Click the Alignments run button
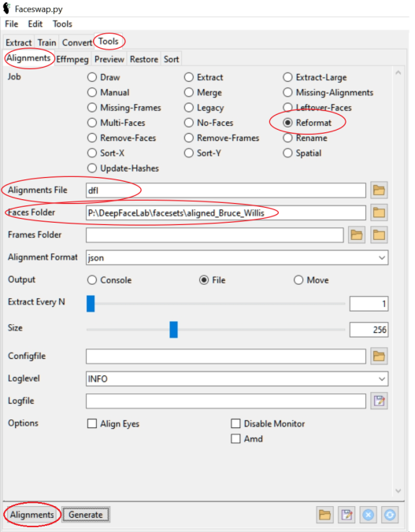Image resolution: width=415 pixels, height=532 pixels. click(x=32, y=515)
